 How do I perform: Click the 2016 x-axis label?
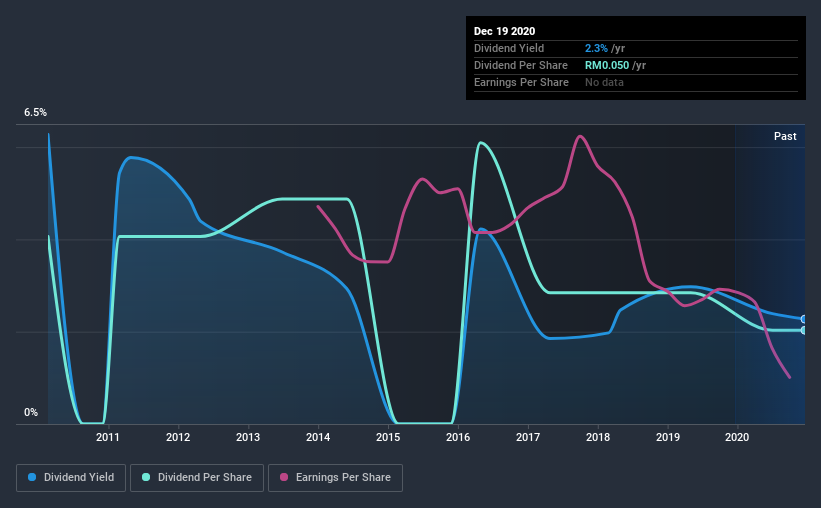pos(458,437)
